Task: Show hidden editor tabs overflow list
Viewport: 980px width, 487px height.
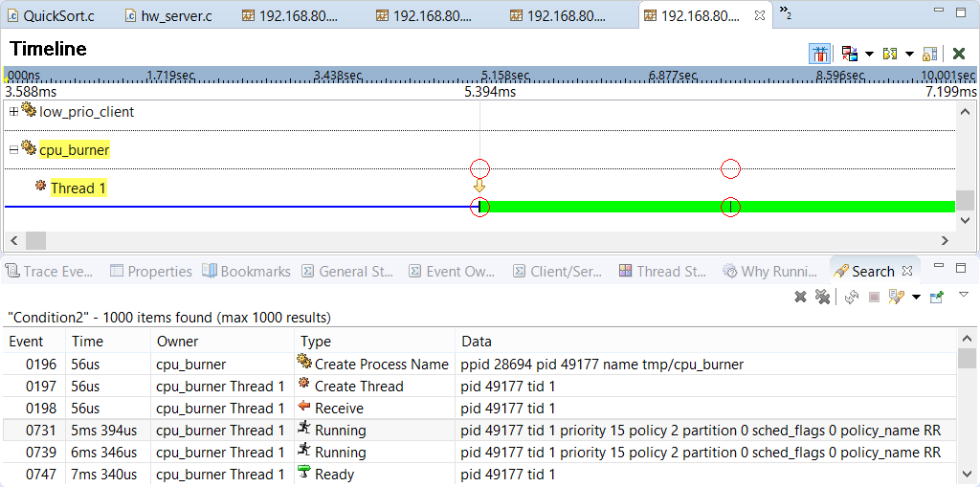Action: [785, 12]
